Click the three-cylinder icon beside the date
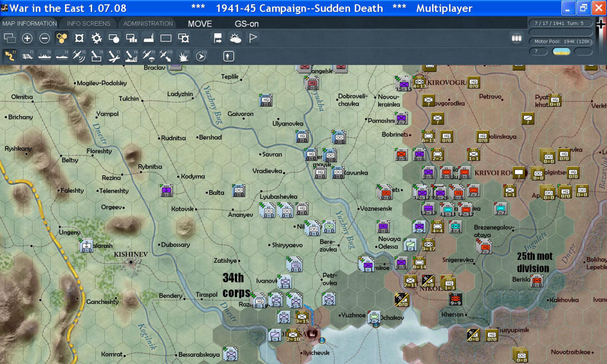Screen dimensions: 607x364 point(516,38)
